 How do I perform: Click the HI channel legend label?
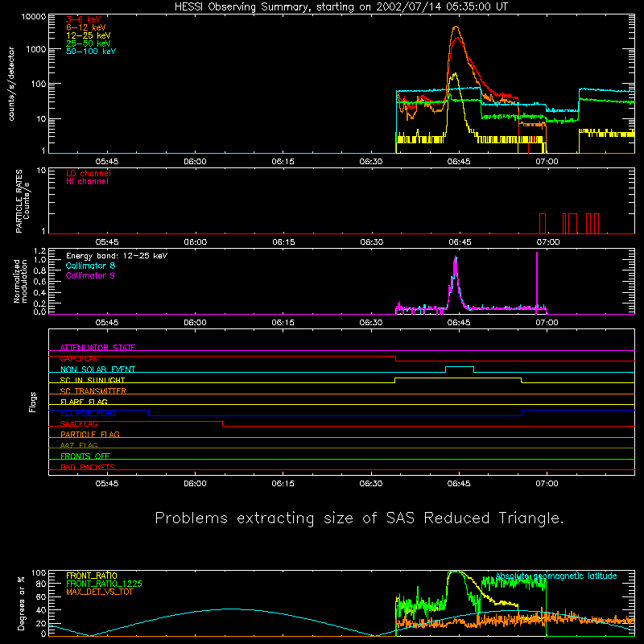(88, 182)
